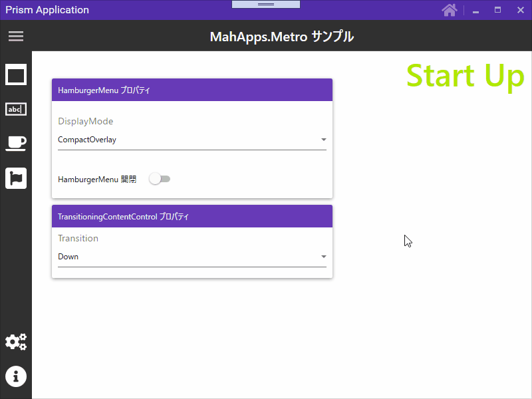Click the TransitioningContentControl プロパティ header
Image resolution: width=532 pixels, height=399 pixels.
(192, 217)
